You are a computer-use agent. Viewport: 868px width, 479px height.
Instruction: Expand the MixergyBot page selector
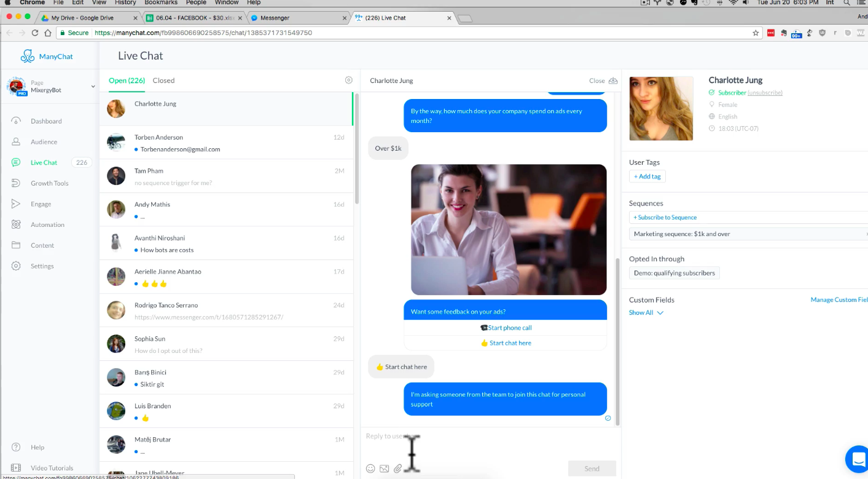[93, 87]
